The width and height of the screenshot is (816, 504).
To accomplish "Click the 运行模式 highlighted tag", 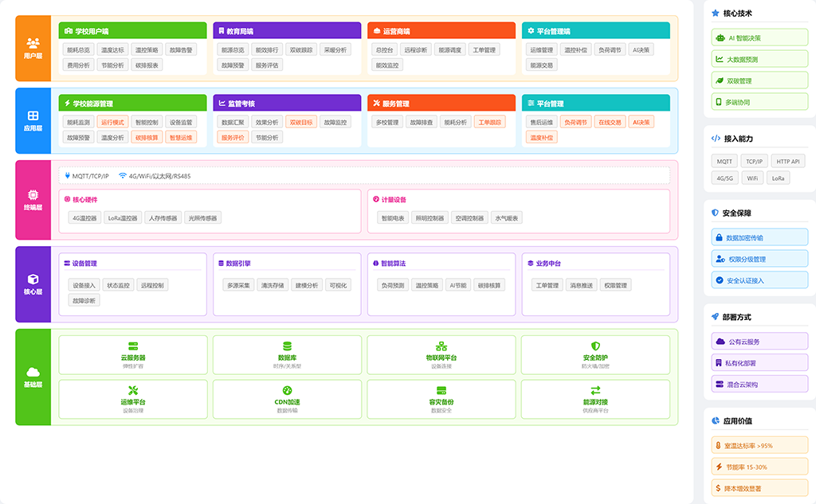I will pyautogui.click(x=112, y=123).
